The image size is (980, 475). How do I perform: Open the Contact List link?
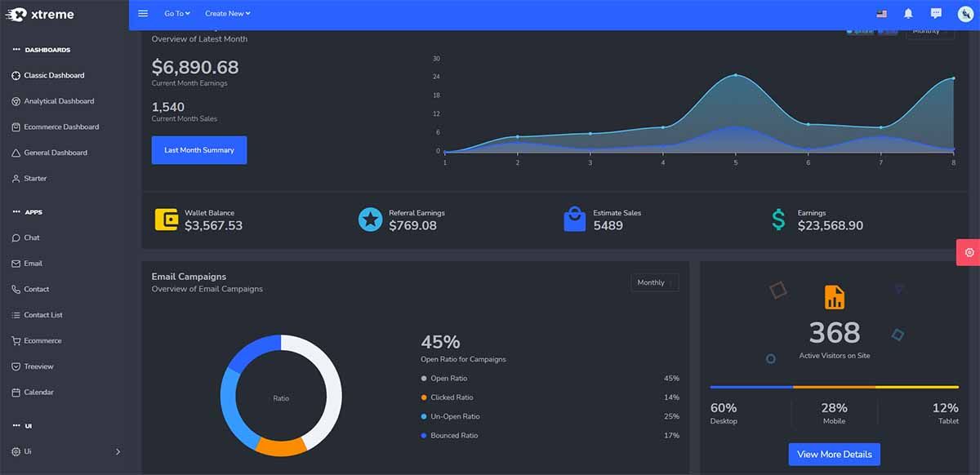(43, 315)
